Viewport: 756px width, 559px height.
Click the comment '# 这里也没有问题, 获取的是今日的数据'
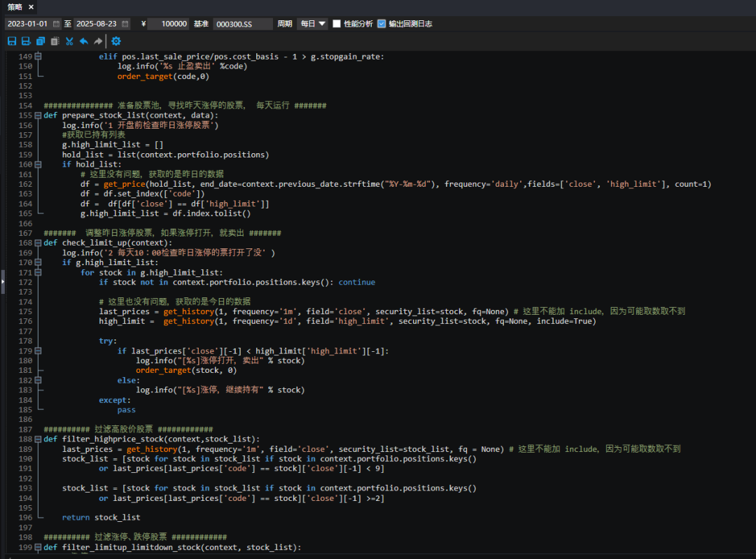tap(174, 302)
